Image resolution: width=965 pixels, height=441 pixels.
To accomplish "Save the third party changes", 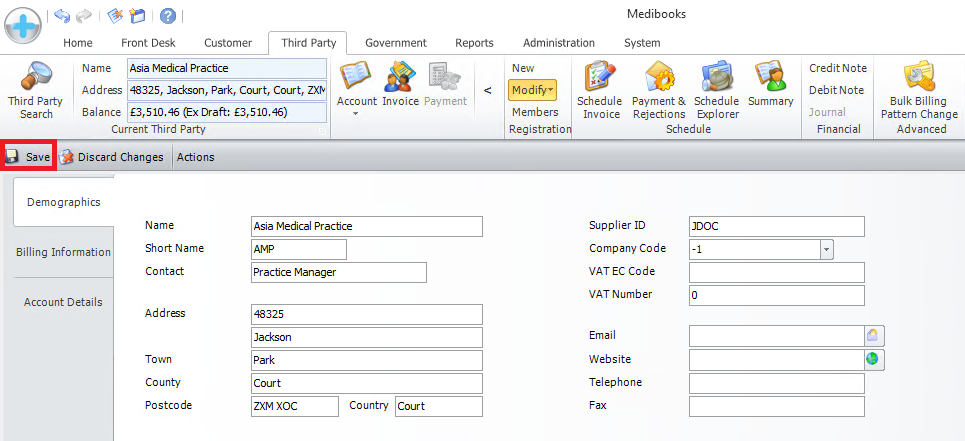I will coord(28,157).
